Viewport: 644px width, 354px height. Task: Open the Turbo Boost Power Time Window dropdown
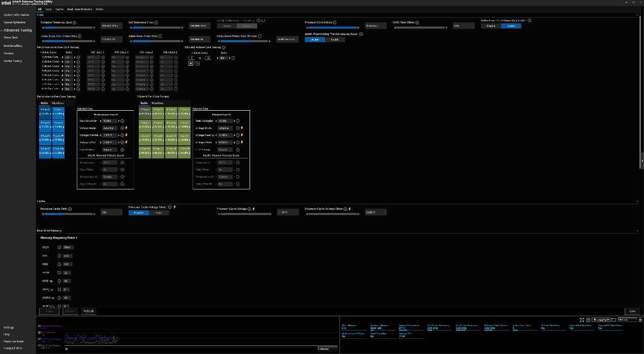tap(287, 39)
